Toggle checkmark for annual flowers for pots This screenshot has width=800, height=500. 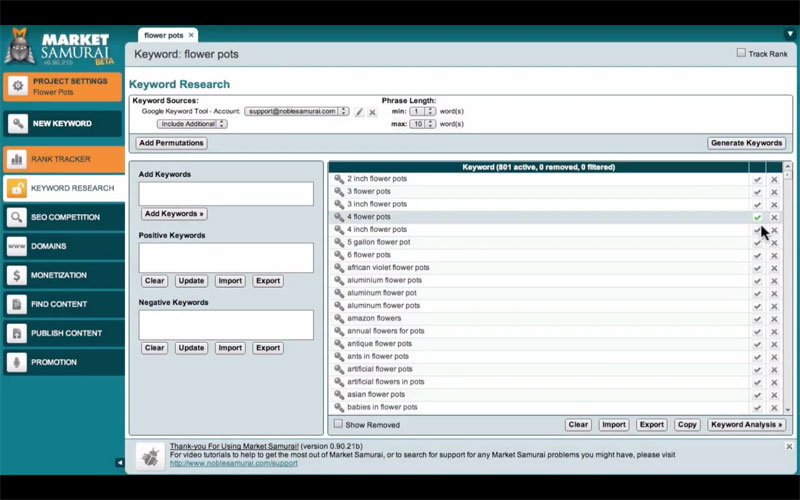tap(757, 332)
